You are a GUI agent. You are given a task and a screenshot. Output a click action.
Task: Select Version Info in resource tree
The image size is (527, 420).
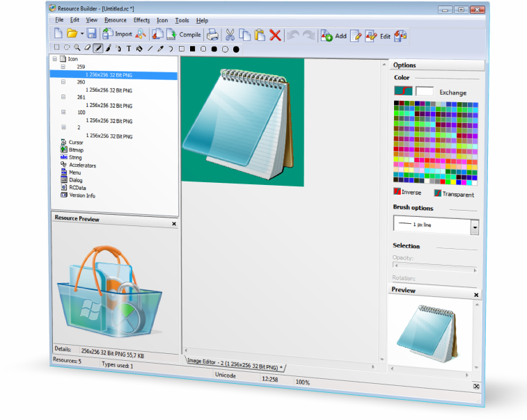coord(82,195)
